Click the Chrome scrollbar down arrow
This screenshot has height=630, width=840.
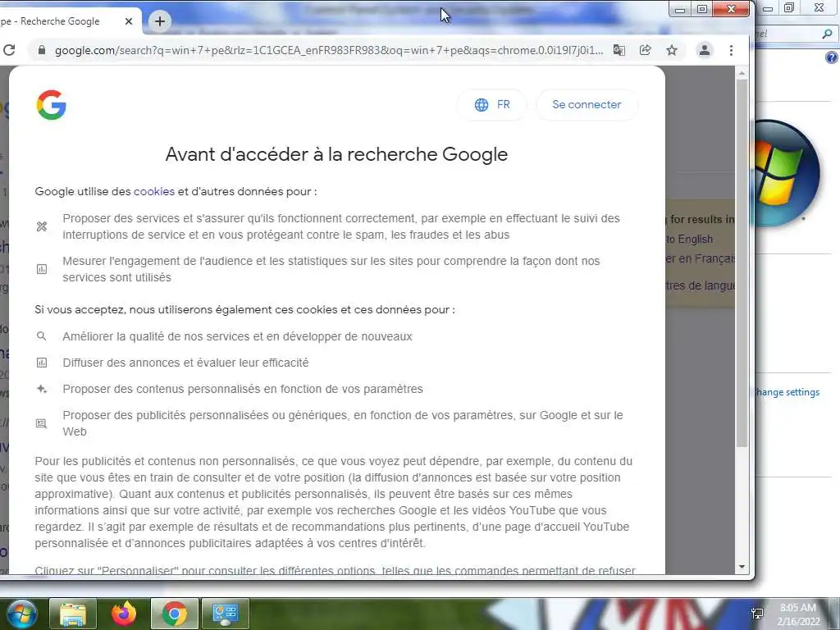tap(742, 567)
